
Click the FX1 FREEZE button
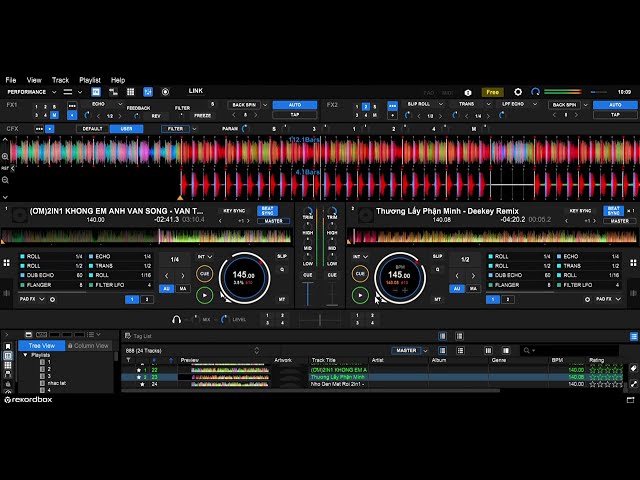202,116
